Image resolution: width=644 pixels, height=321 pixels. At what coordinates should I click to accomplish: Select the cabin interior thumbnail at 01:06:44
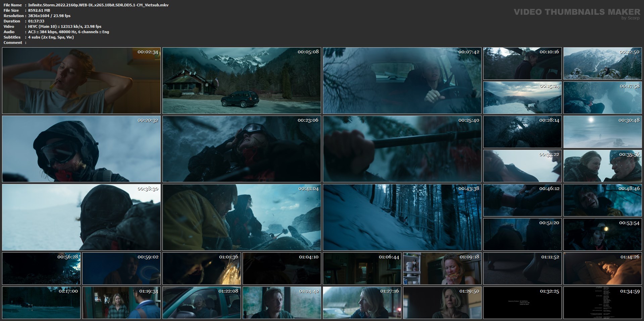[362, 268]
